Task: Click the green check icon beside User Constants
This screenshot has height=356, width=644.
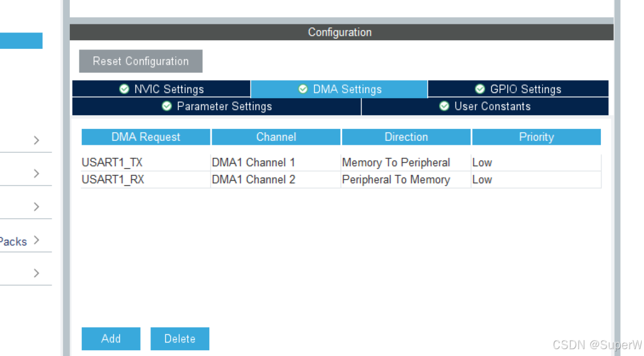Action: (x=444, y=106)
